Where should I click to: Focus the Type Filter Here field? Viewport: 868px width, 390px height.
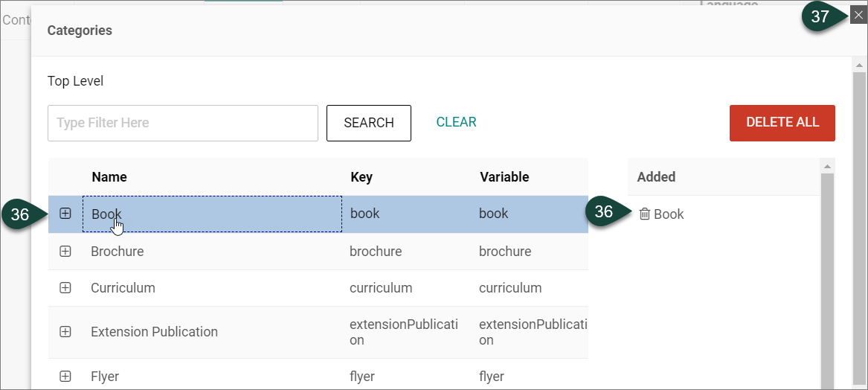pyautogui.click(x=182, y=123)
